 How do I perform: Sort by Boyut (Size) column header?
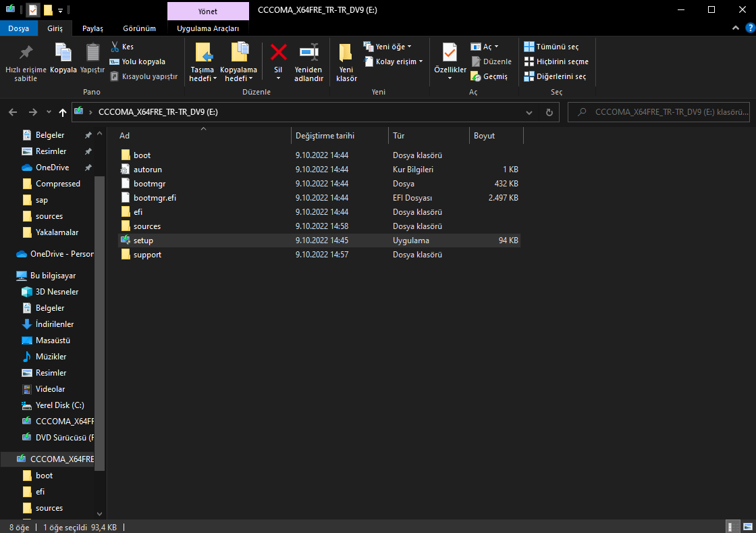tap(495, 136)
